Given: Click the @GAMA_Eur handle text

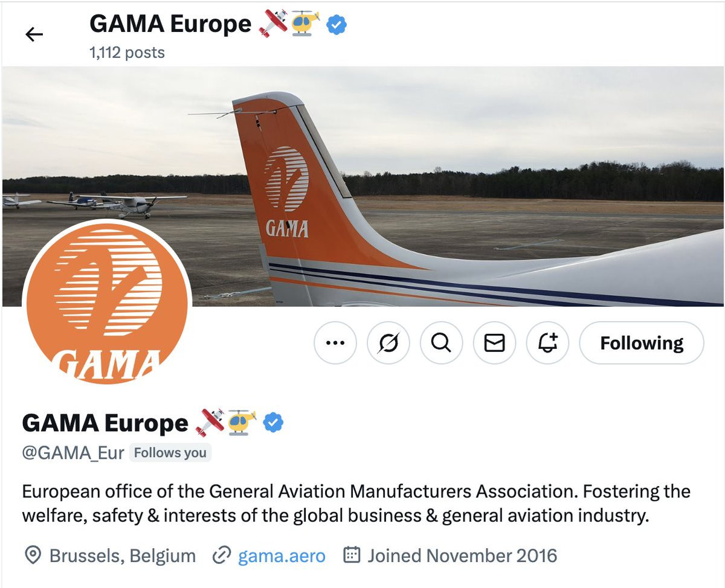Looking at the screenshot, I should pos(73,453).
